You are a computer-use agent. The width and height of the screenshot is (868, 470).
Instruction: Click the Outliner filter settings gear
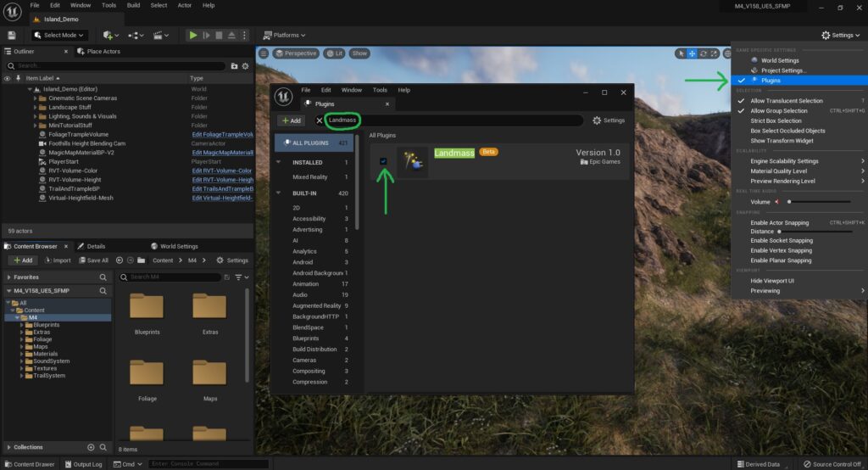245,66
